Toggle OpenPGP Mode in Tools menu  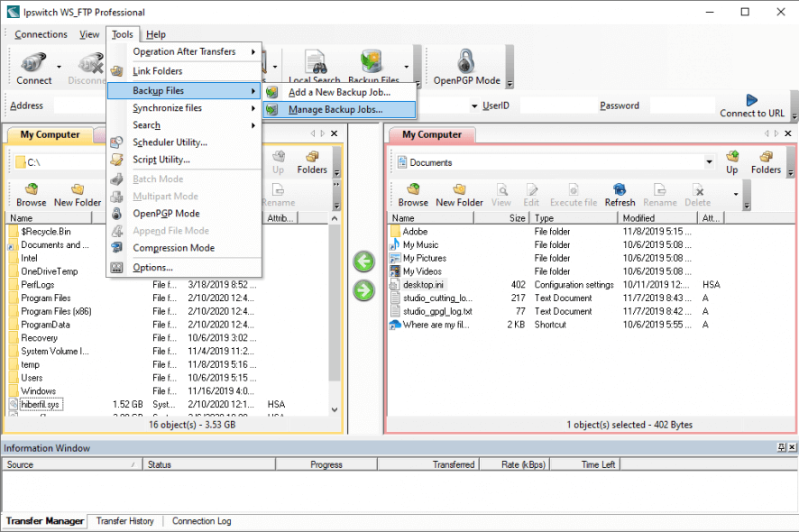[184, 214]
